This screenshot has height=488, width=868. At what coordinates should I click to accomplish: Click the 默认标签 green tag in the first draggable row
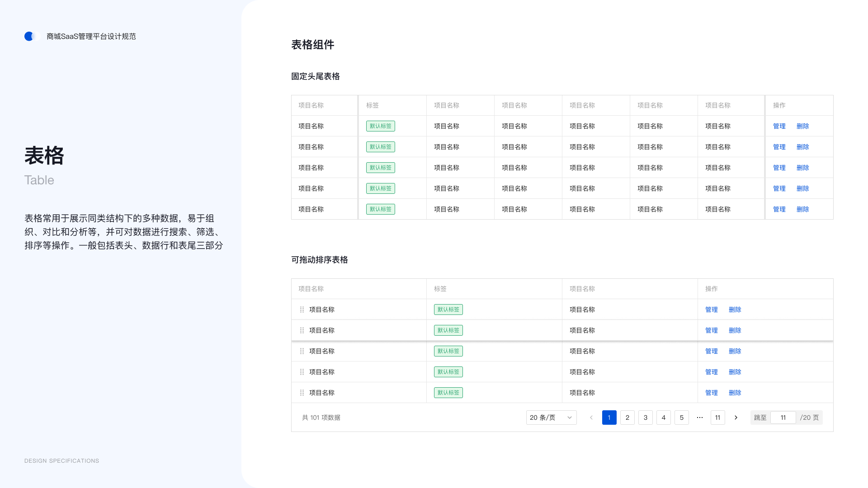(448, 310)
